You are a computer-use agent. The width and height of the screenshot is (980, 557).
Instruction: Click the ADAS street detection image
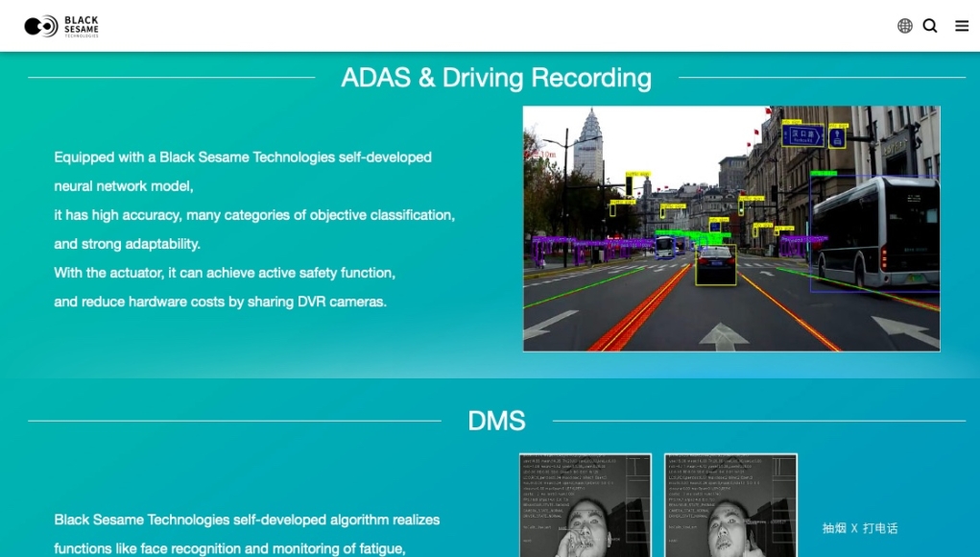pyautogui.click(x=731, y=229)
